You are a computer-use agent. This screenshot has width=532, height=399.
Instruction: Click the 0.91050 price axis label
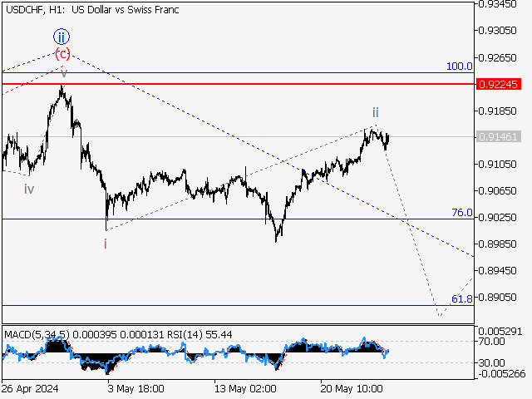[x=497, y=165]
